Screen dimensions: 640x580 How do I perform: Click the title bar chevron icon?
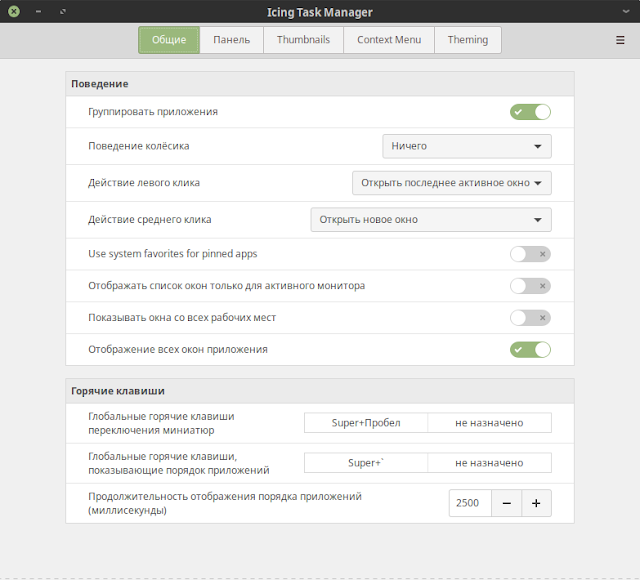pyautogui.click(x=626, y=12)
